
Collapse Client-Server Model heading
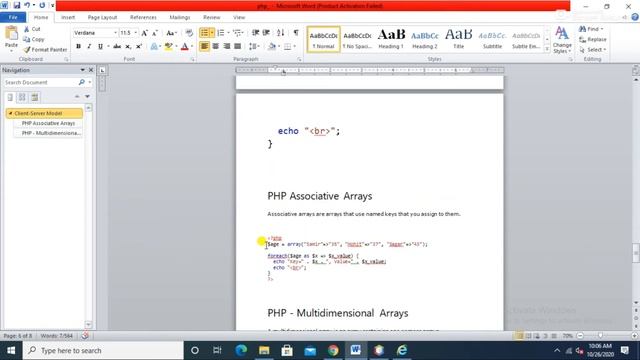pyautogui.click(x=10, y=113)
